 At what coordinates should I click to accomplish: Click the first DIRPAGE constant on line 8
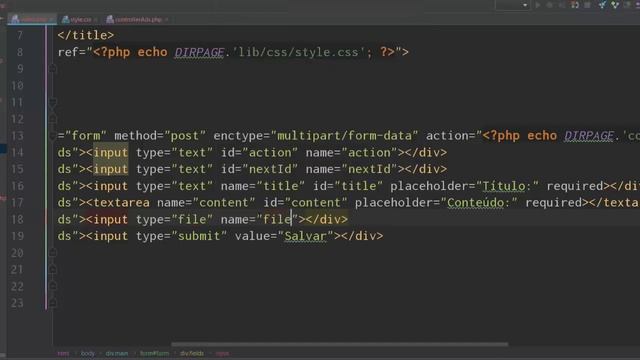pos(199,53)
